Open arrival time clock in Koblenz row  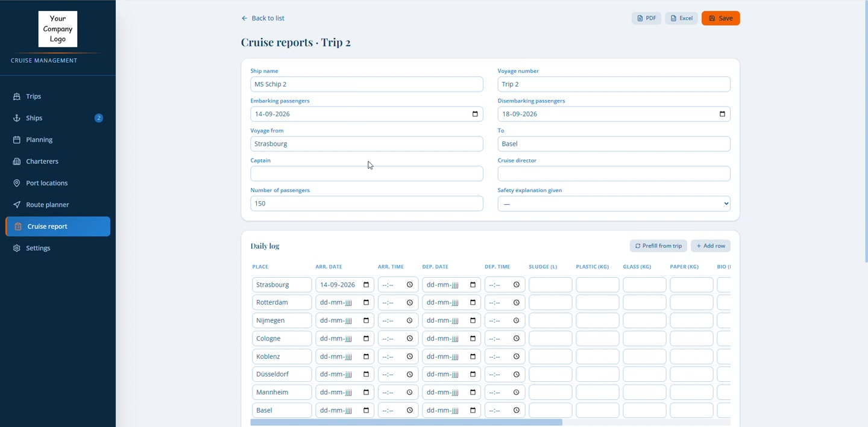coord(410,357)
